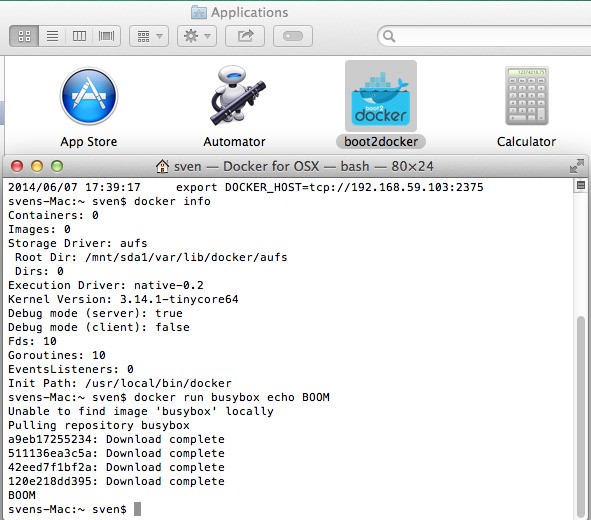Click '42eed7f1bf2a: Download complete' line

pos(116,467)
